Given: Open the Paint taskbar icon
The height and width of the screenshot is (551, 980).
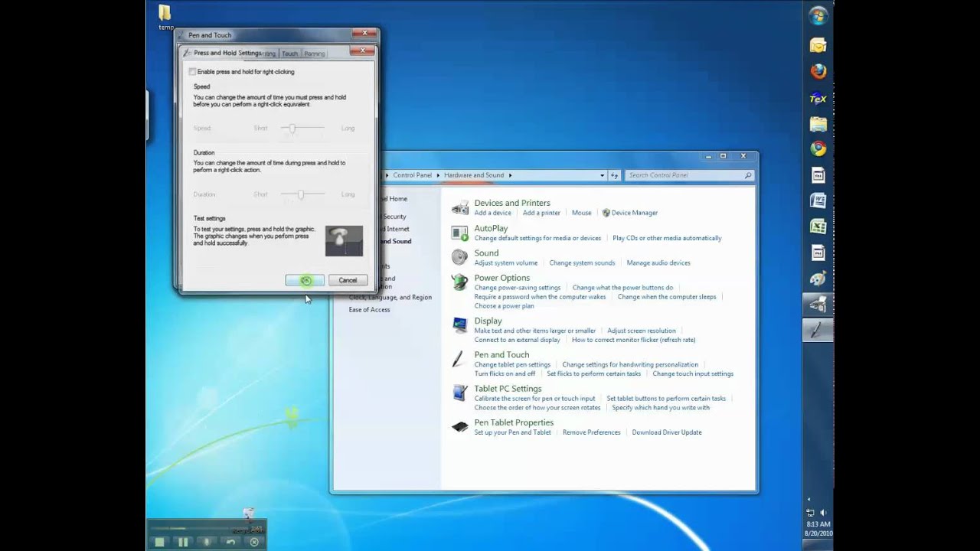Looking at the screenshot, I should pos(818,279).
